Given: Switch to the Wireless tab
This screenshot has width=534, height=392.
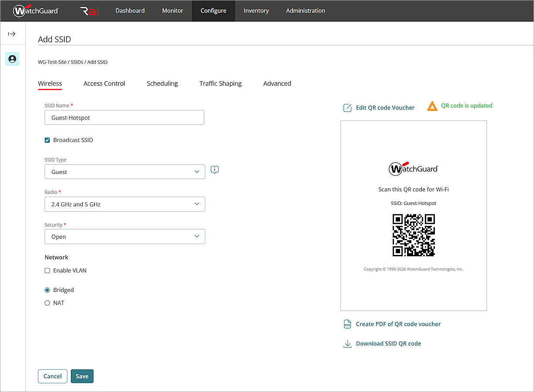Looking at the screenshot, I should pyautogui.click(x=50, y=84).
